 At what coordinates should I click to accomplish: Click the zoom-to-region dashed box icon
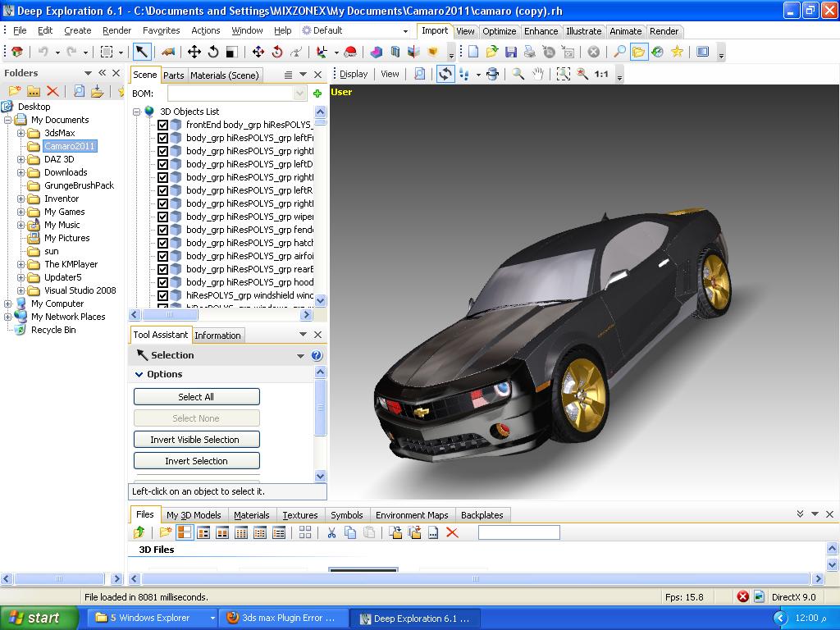(563, 74)
